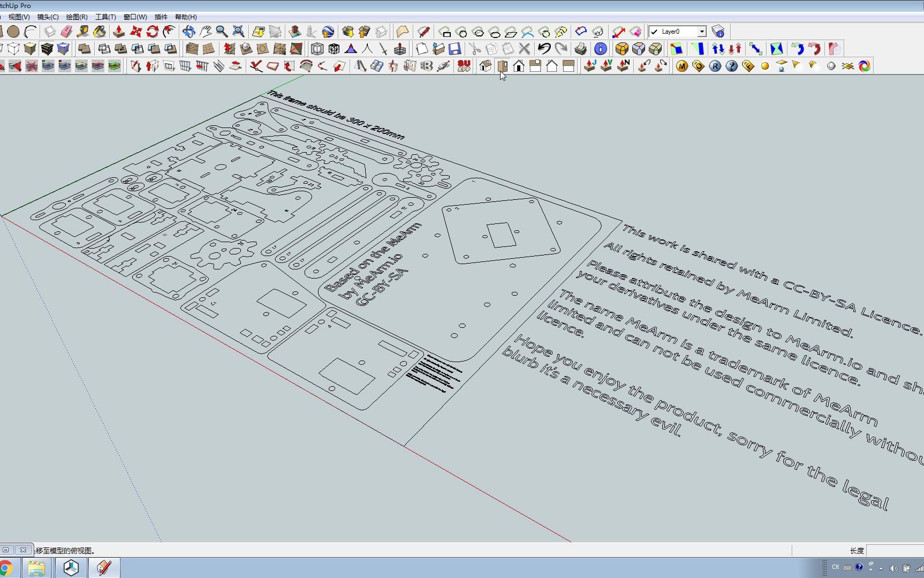Image resolution: width=924 pixels, height=578 pixels.
Task: Open Chrome from the taskbar
Action: click(x=5, y=568)
